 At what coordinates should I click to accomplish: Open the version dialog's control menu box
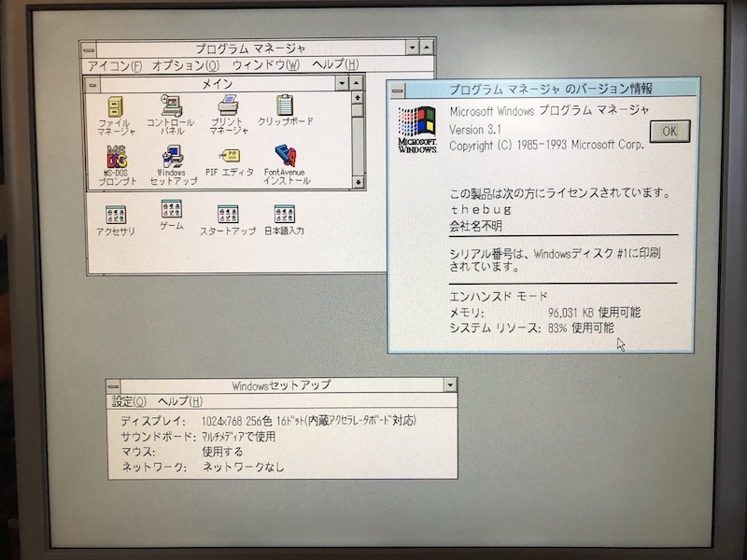tap(398, 91)
